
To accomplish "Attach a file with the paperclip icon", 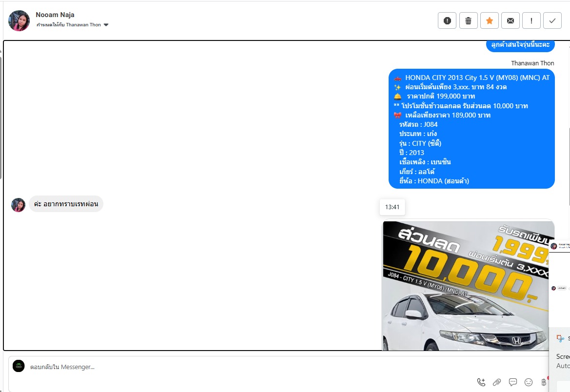I will pos(497,382).
